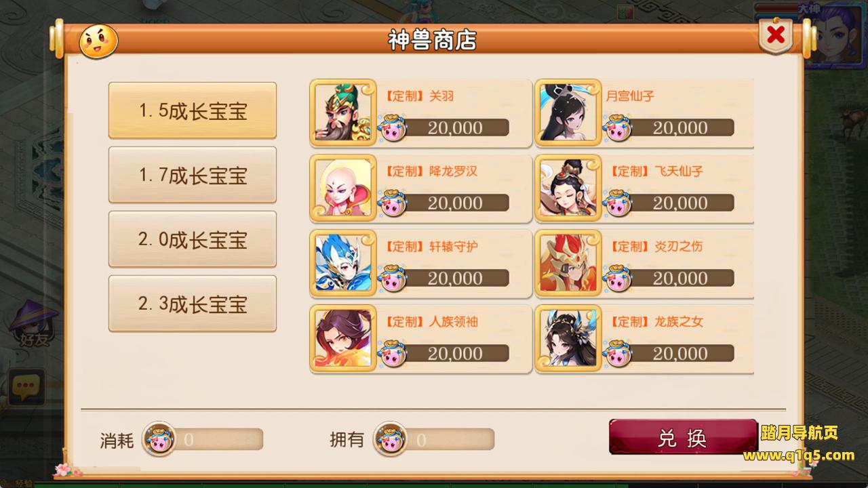This screenshot has width=868, height=488.
Task: Select the 月宫仙子 pet portrait
Action: pos(568,113)
